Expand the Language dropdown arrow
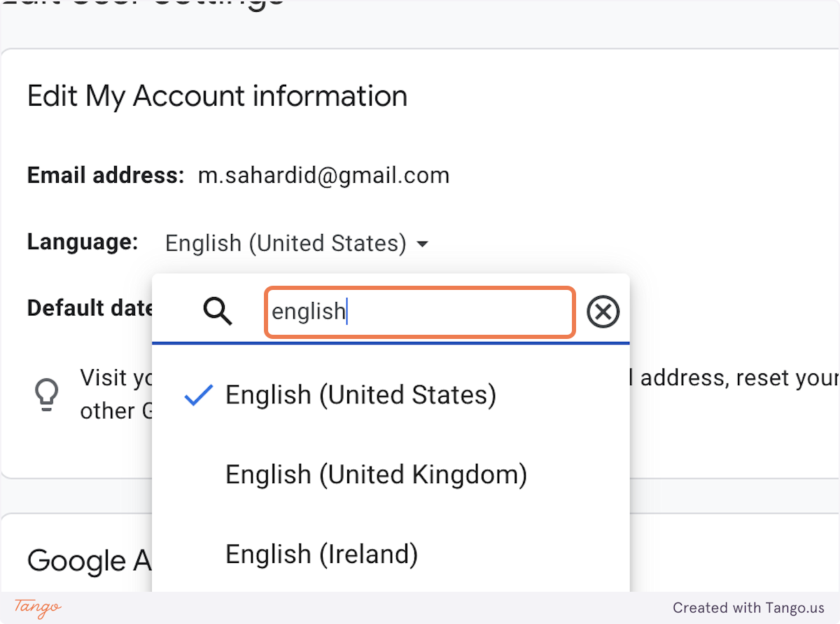 click(422, 244)
